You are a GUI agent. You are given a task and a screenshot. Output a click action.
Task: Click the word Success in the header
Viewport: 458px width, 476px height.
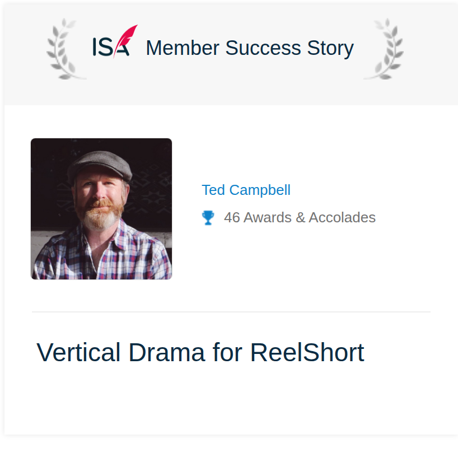click(x=263, y=48)
